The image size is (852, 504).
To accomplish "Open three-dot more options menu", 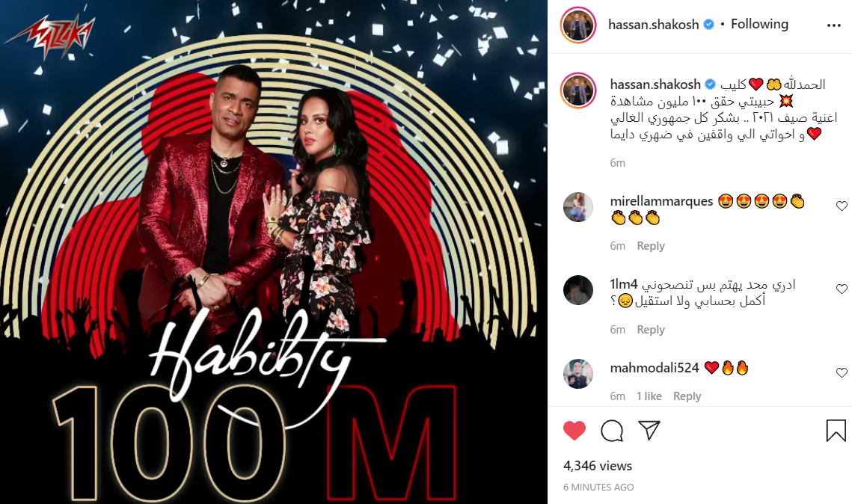I will [834, 25].
